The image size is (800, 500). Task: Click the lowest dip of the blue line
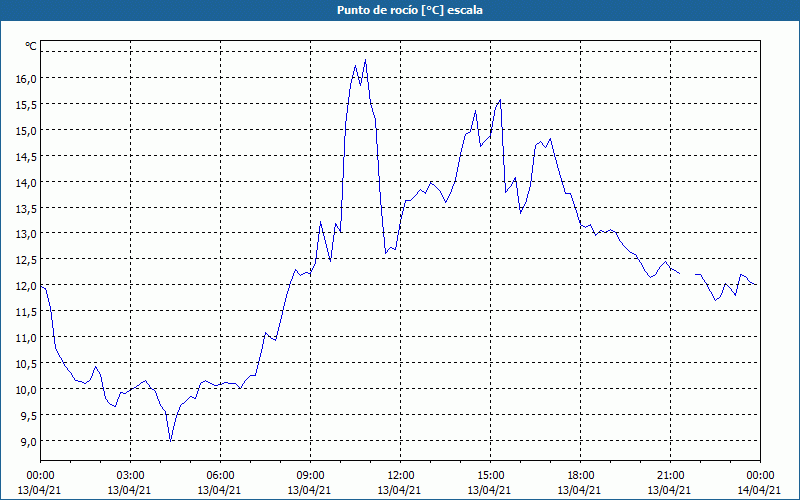coord(171,440)
